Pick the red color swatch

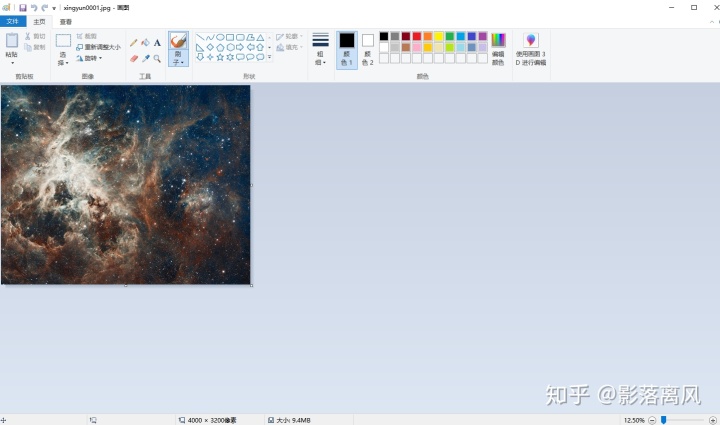[417, 36]
